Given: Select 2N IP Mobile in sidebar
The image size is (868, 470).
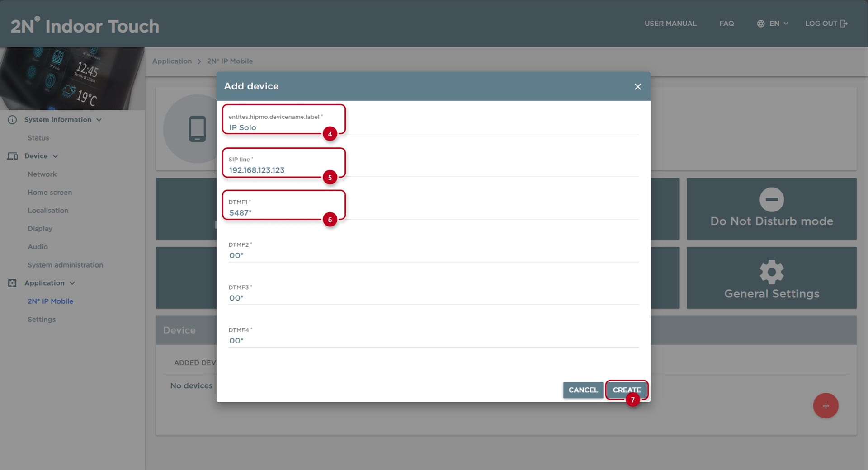Looking at the screenshot, I should click(50, 301).
